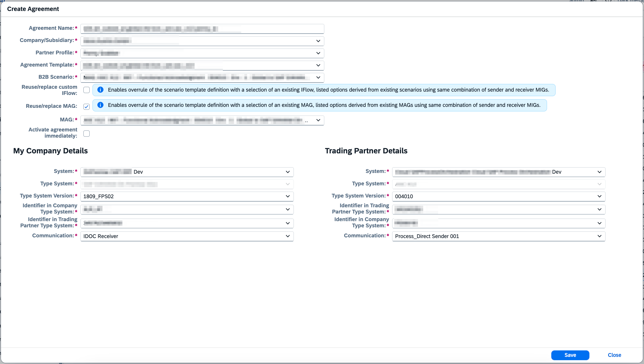Expand My Company Identifier in Trading Partner Type System

click(287, 223)
